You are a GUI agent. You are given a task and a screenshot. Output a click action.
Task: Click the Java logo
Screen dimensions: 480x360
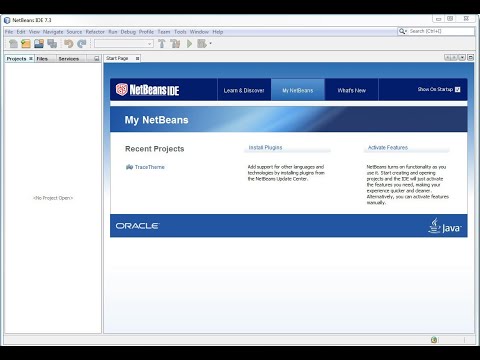[445, 226]
